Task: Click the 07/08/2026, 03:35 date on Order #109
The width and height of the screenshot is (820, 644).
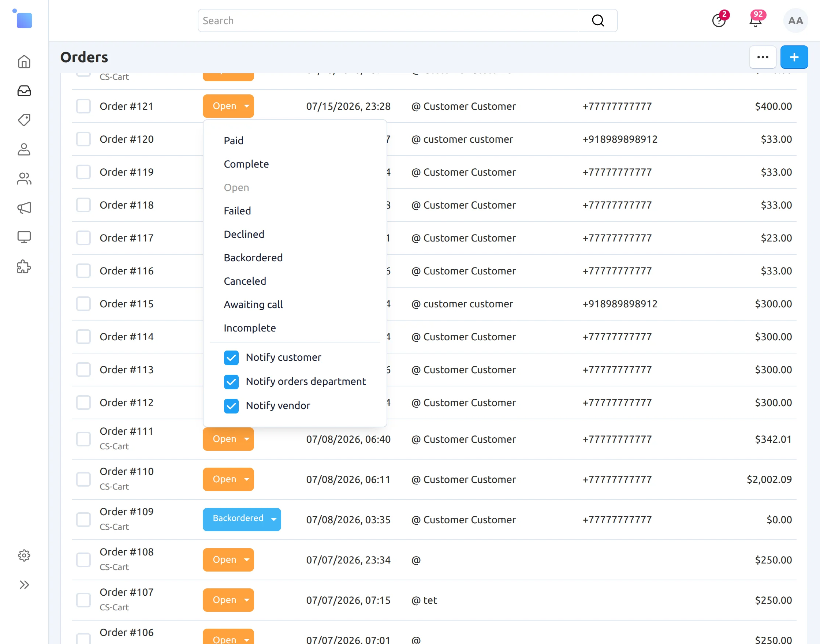Action: click(x=348, y=520)
